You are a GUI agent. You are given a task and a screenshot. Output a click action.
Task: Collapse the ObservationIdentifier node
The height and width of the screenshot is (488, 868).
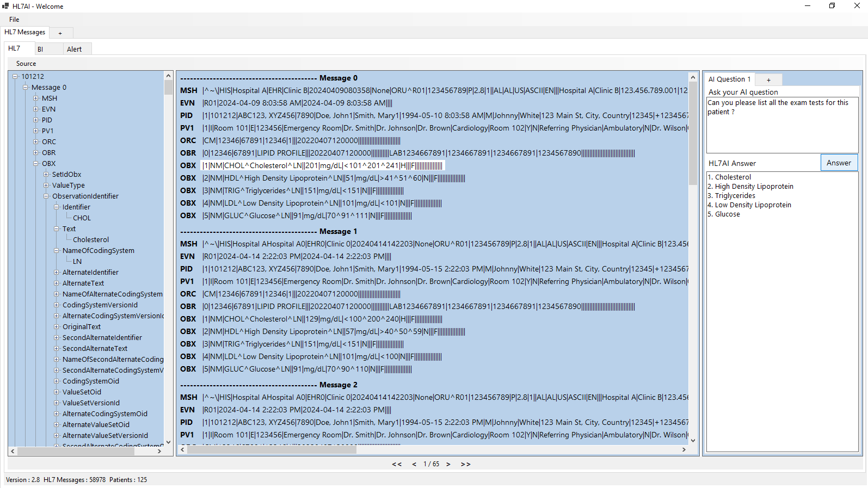46,196
